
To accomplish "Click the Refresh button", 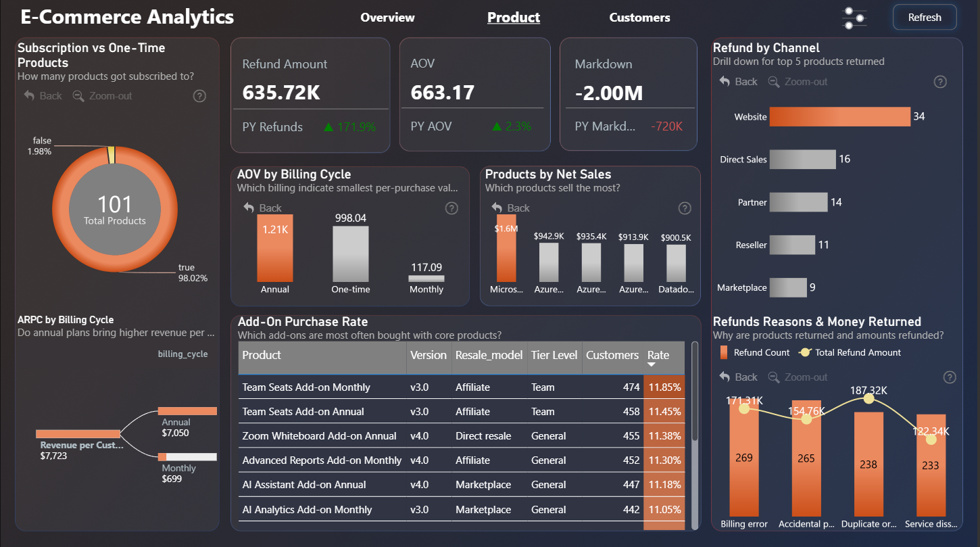I will click(925, 18).
